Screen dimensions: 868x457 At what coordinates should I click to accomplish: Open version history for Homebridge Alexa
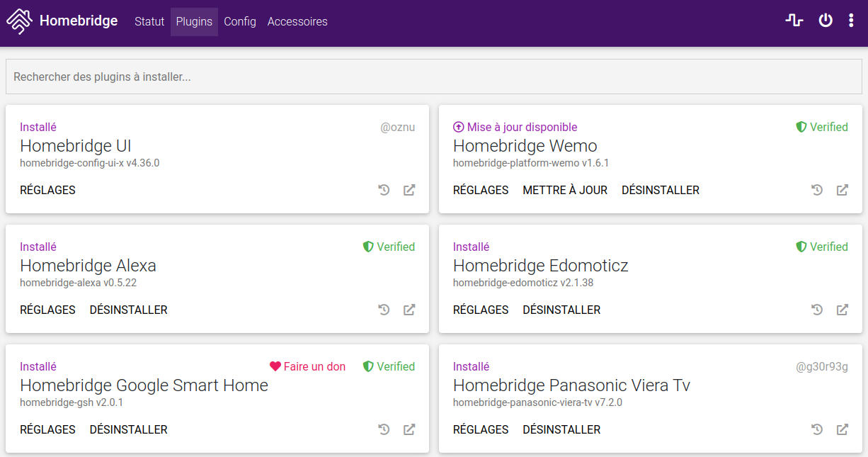point(384,310)
